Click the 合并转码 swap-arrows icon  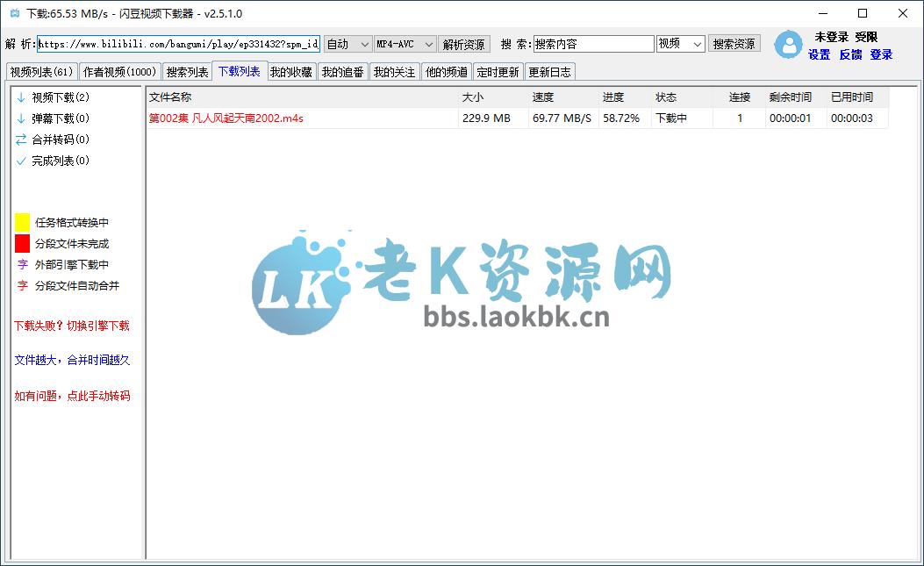click(x=21, y=140)
